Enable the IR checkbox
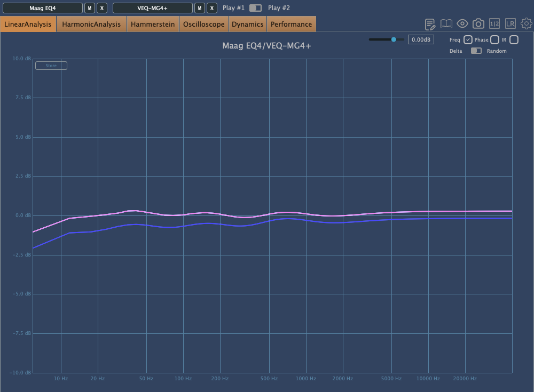This screenshot has height=392, width=534. (x=514, y=40)
